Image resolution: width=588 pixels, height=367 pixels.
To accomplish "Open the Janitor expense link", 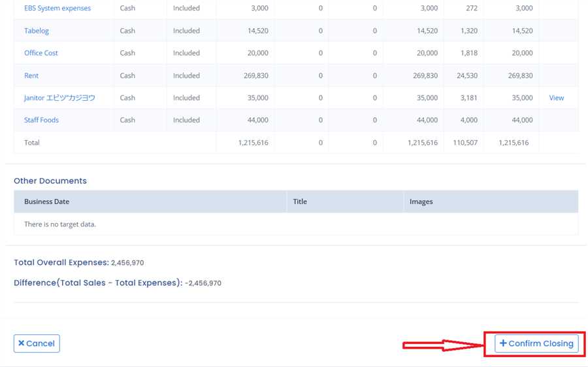I will [x=59, y=97].
